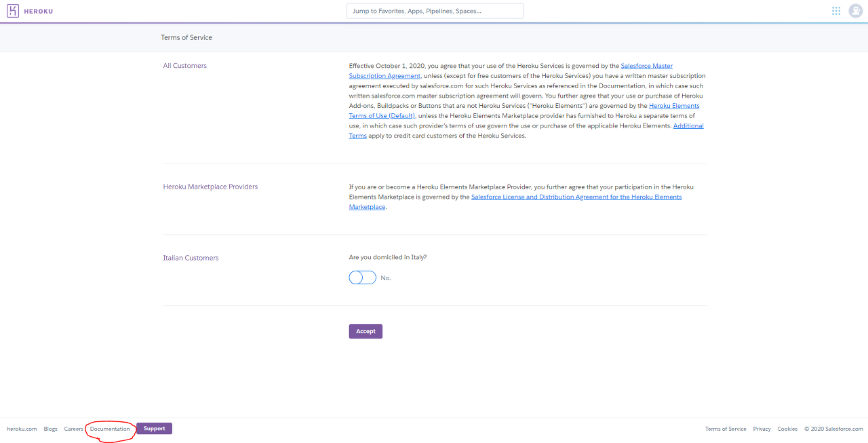
Task: Click the All Customers section heading
Action: click(x=185, y=66)
